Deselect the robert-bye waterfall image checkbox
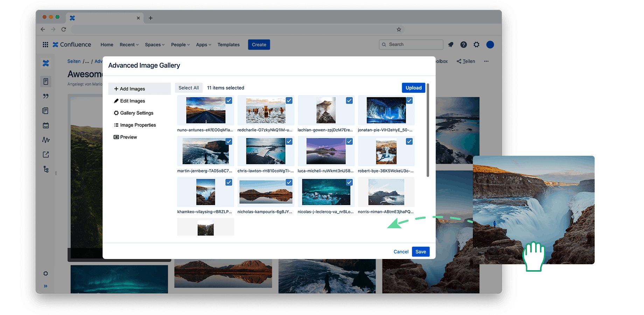The image size is (644, 315). (x=409, y=141)
